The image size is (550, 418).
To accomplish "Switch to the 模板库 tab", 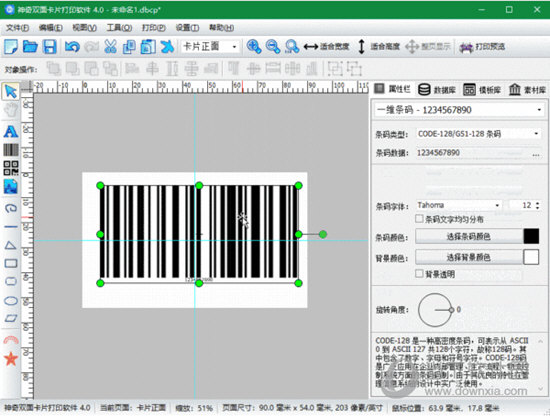I will pyautogui.click(x=482, y=90).
